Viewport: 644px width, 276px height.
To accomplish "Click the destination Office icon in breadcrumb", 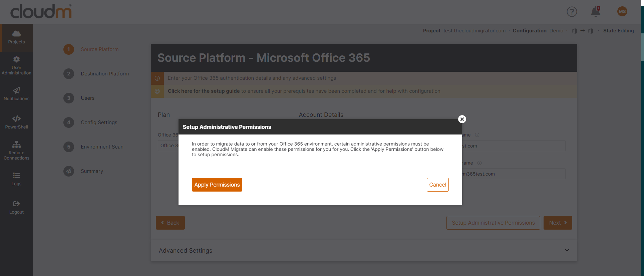I will point(591,31).
